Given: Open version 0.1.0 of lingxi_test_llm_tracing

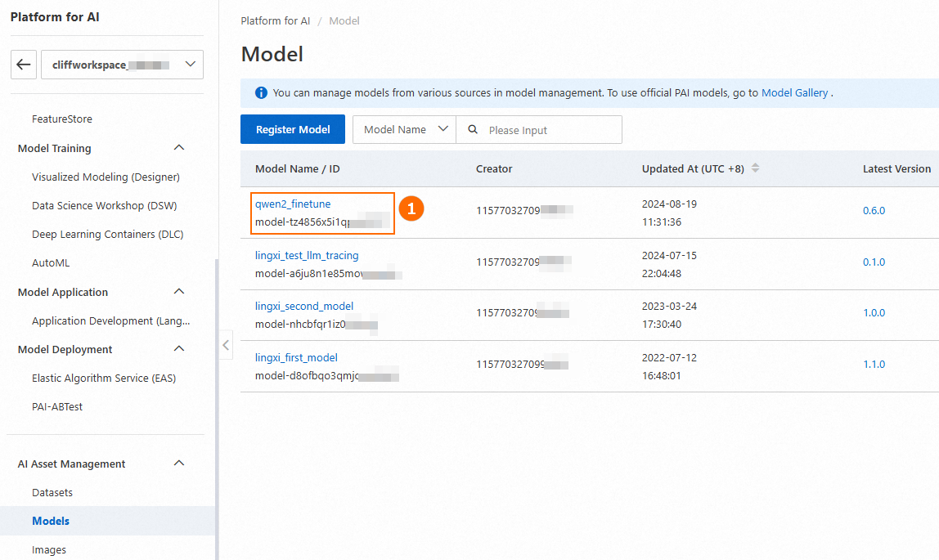Looking at the screenshot, I should (874, 262).
